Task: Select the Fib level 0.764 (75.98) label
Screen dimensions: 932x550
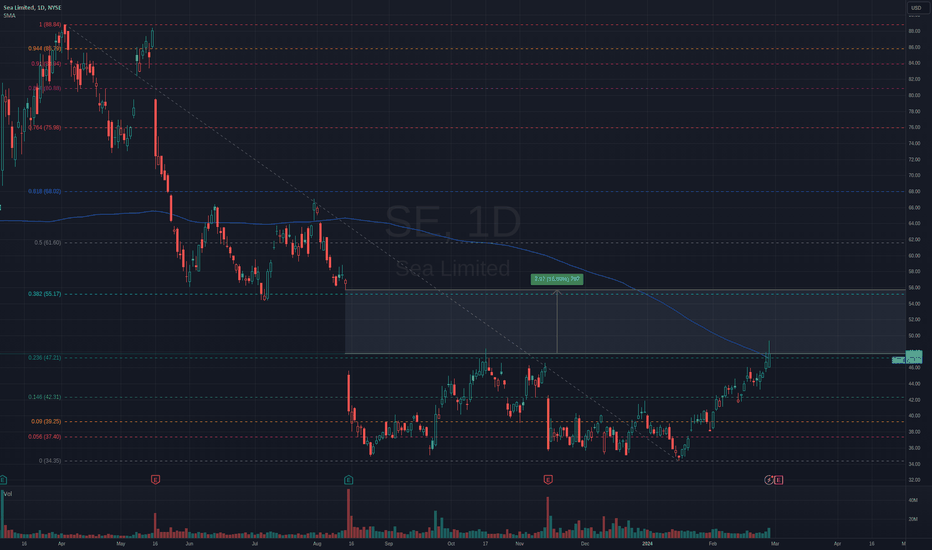Action: 45,127
